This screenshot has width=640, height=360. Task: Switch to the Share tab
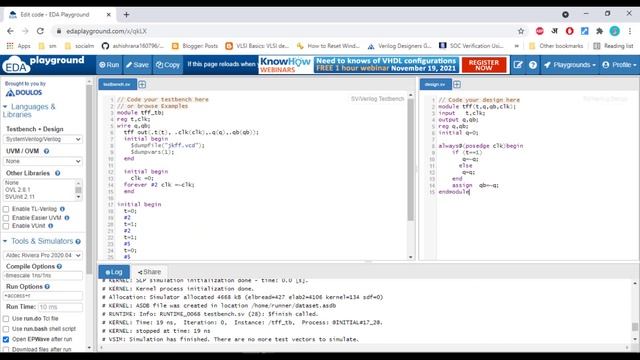[x=149, y=272]
